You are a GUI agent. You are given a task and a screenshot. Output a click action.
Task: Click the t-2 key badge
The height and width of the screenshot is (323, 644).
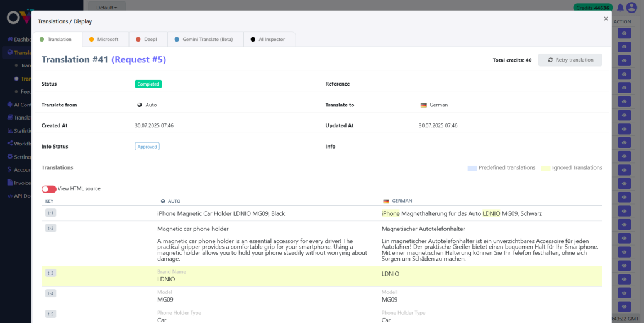coord(51,228)
